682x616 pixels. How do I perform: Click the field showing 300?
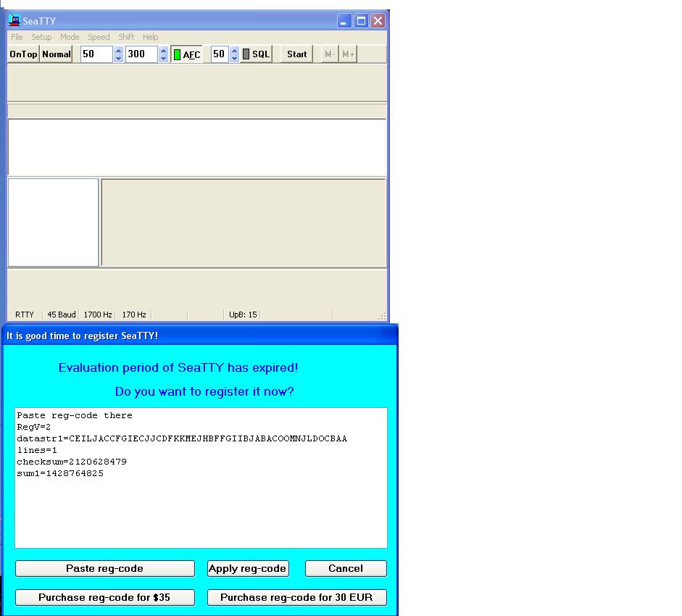pos(141,54)
